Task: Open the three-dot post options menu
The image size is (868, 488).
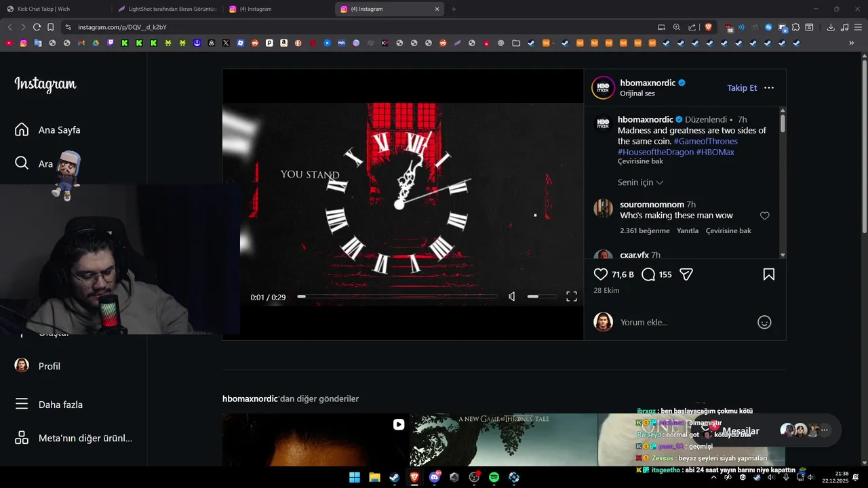Action: tap(769, 88)
